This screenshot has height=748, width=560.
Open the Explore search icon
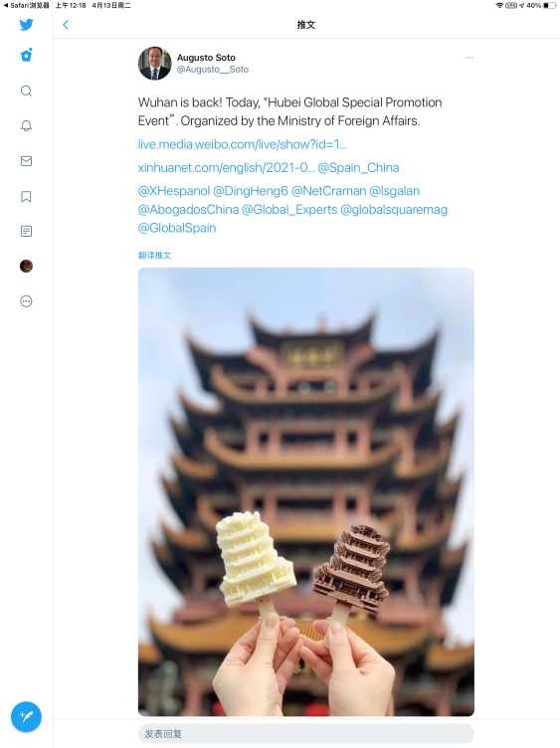click(26, 91)
